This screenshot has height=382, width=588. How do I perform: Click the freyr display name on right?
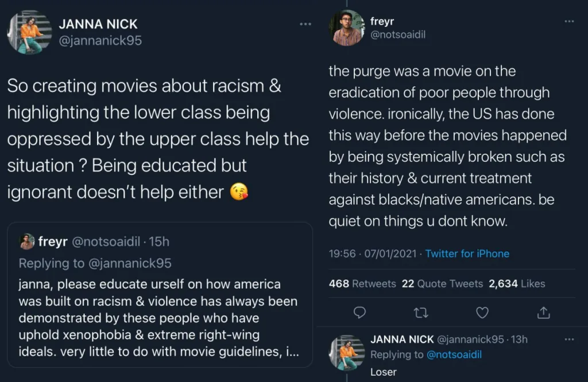pyautogui.click(x=382, y=22)
